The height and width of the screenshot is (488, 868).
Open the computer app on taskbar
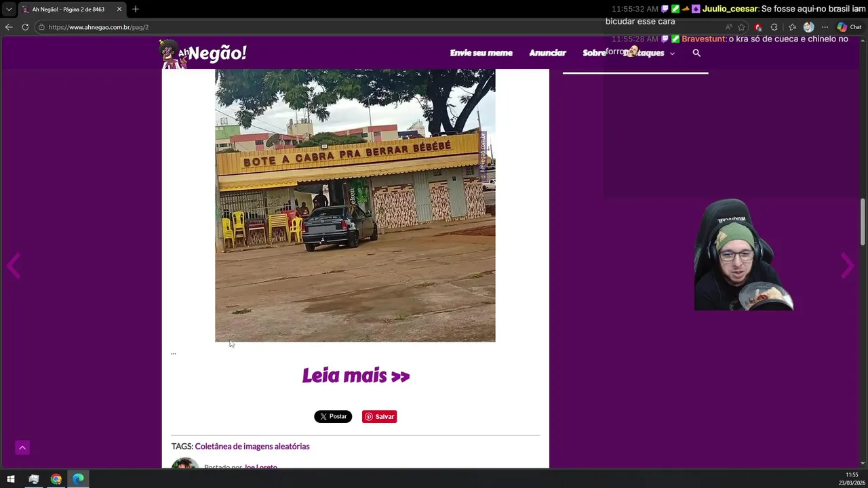(34, 479)
